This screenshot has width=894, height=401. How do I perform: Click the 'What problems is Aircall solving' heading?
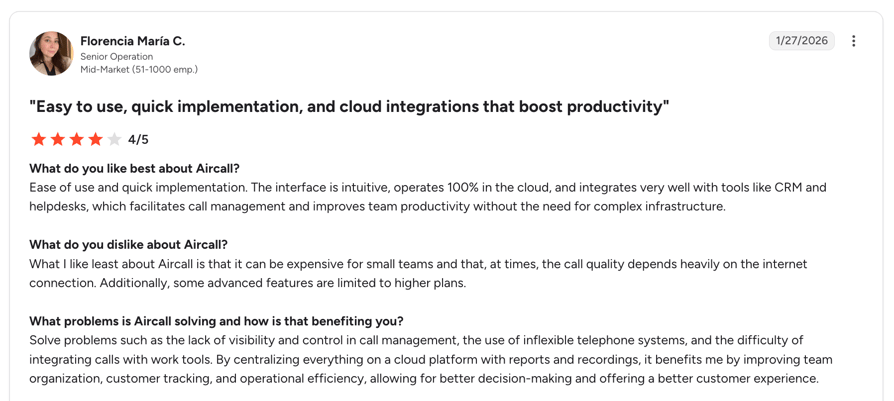click(x=217, y=321)
